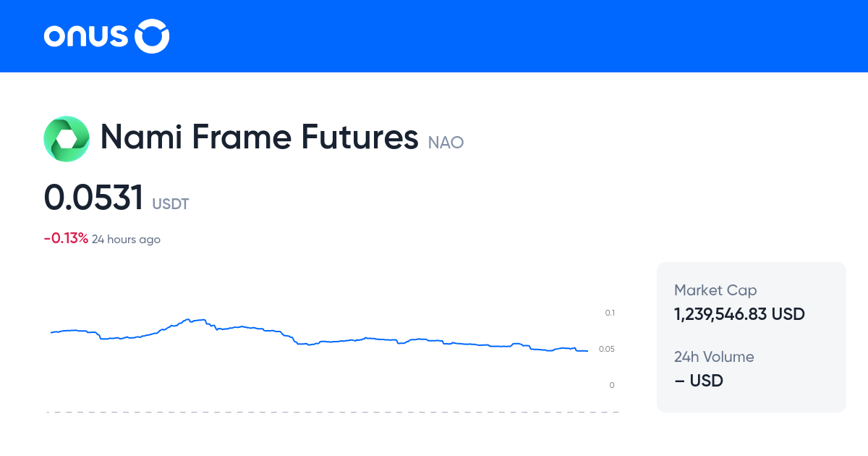
Task: Click the ONUS logo in header
Action: [107, 36]
